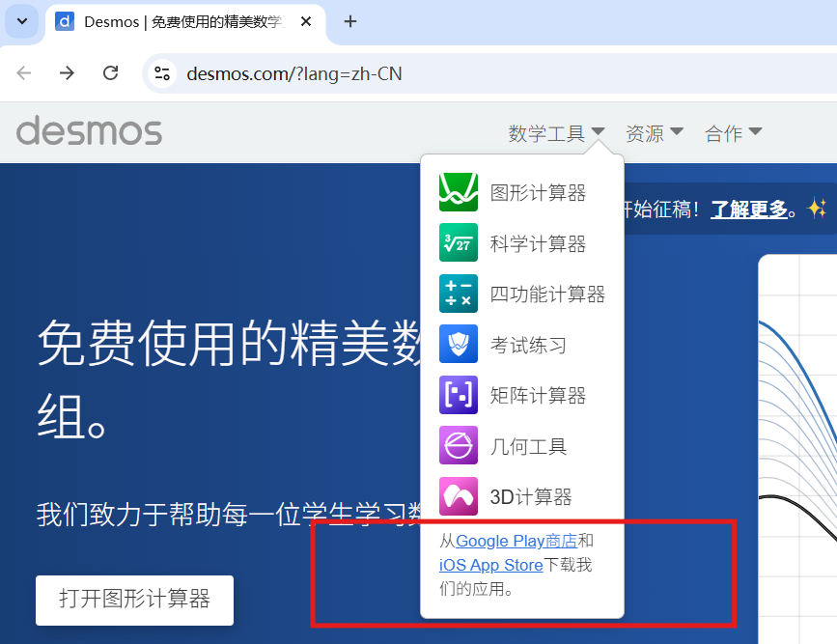Collapse the 数学工具 dropdown menu
The width and height of the screenshot is (837, 644).
click(x=557, y=133)
